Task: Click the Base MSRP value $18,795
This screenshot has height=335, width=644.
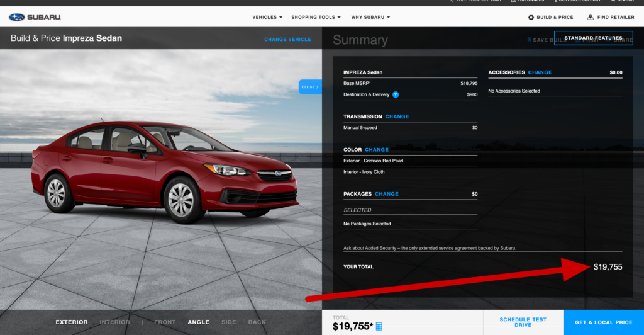Action: click(469, 84)
